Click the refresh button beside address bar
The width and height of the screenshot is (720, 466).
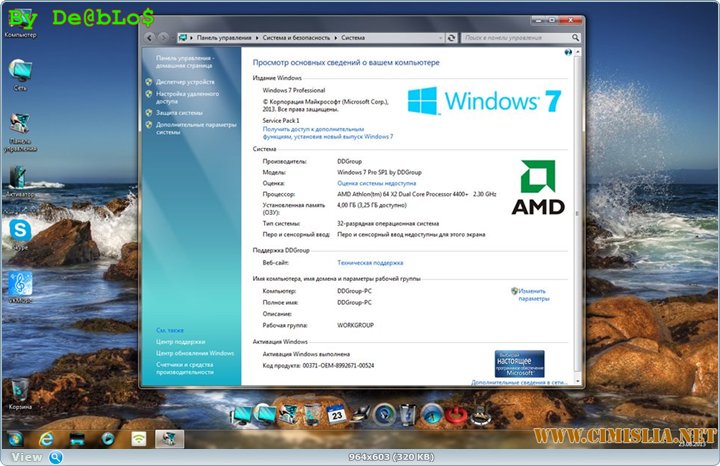[x=453, y=37]
